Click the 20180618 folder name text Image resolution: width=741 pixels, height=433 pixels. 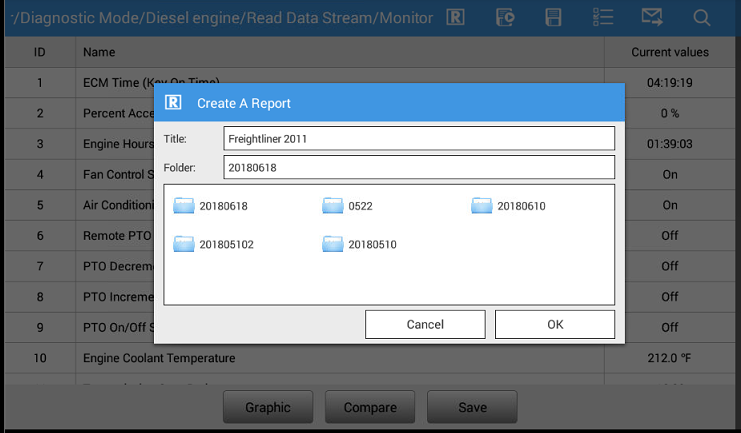(x=224, y=206)
